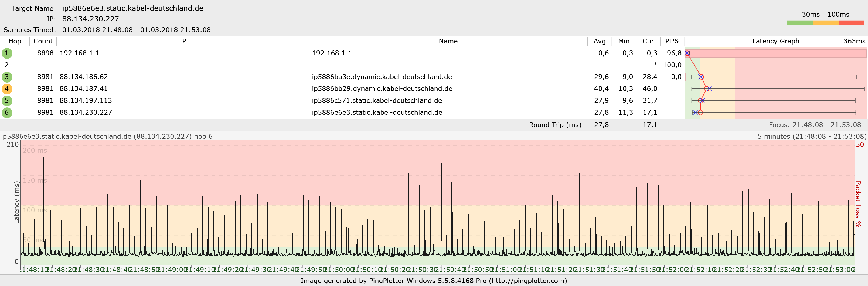
Task: Click the orange hop 4 circle icon
Action: point(7,89)
